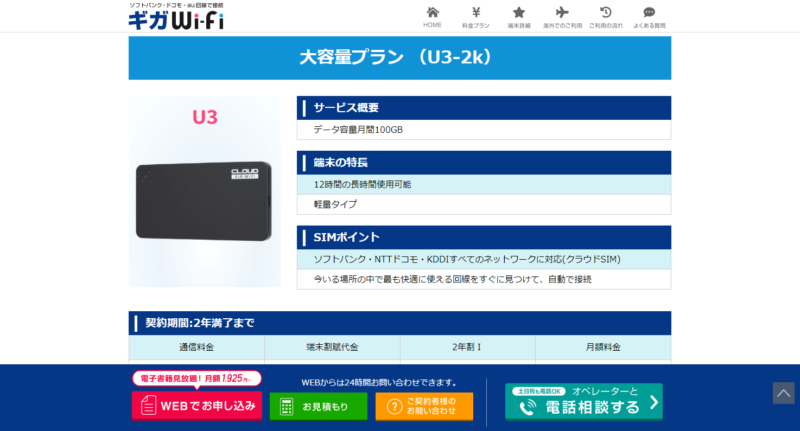The image size is (800, 431).
Task: Click the 月額料金 column header
Action: click(603, 347)
